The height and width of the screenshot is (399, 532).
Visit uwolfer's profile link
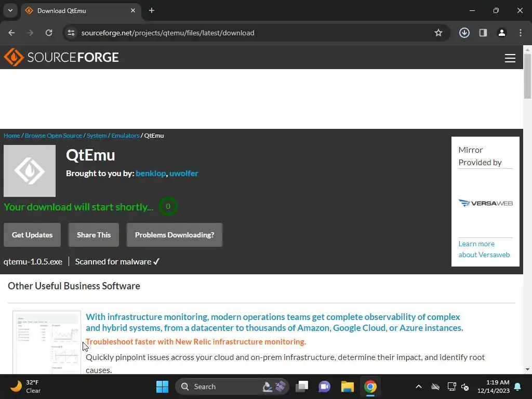click(183, 174)
